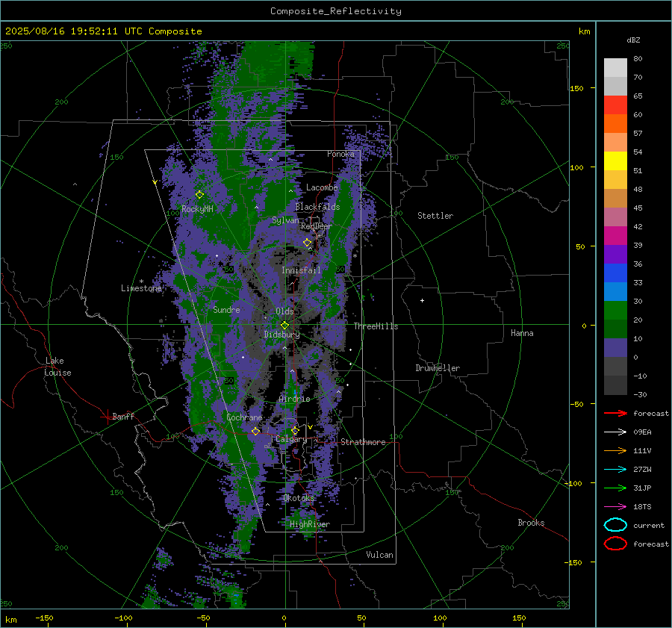The width and height of the screenshot is (672, 628).
Task: Click the Limestone label
Action: click(x=141, y=288)
